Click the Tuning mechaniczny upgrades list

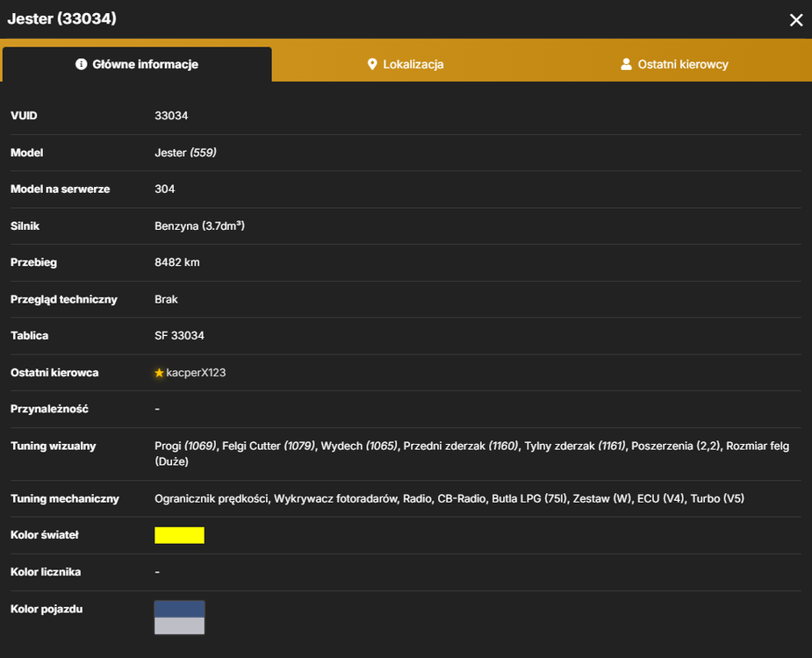[x=449, y=498]
